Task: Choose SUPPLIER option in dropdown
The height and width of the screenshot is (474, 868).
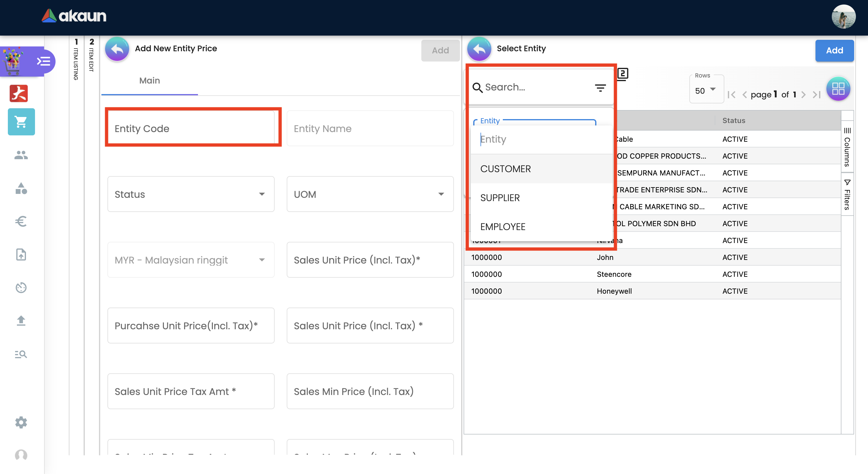Action: (500, 197)
